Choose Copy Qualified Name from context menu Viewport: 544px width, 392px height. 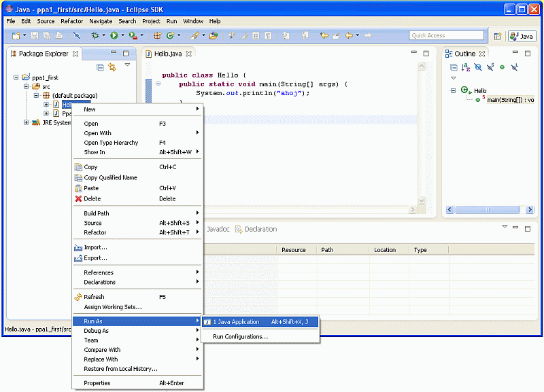137,177
